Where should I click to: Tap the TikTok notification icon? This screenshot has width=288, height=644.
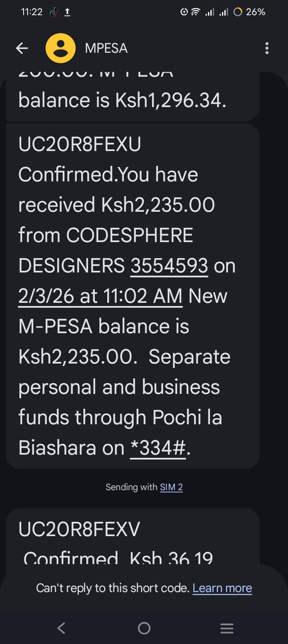54,12
